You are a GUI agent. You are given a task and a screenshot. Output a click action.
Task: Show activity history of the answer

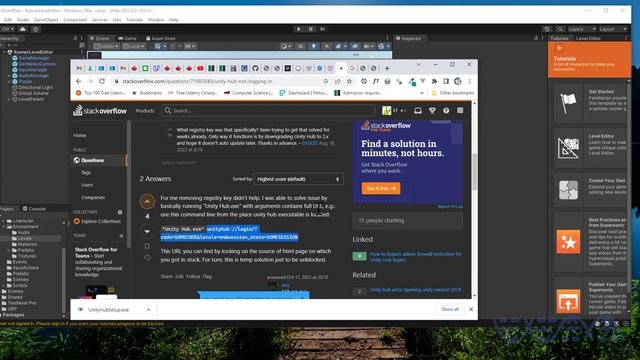coord(147,258)
